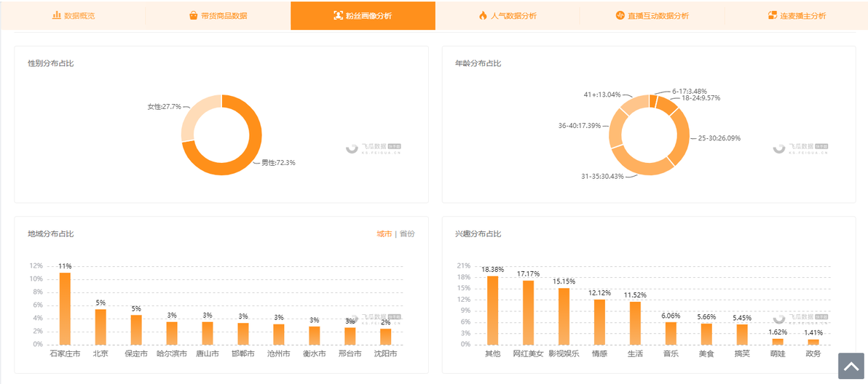The height and width of the screenshot is (384, 868).
Task: Click the 保定市 bar
Action: [136, 330]
